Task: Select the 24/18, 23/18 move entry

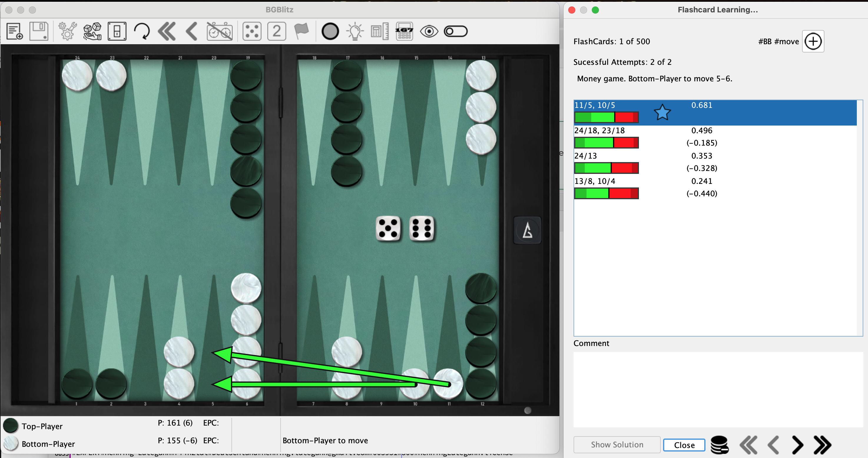Action: click(599, 131)
